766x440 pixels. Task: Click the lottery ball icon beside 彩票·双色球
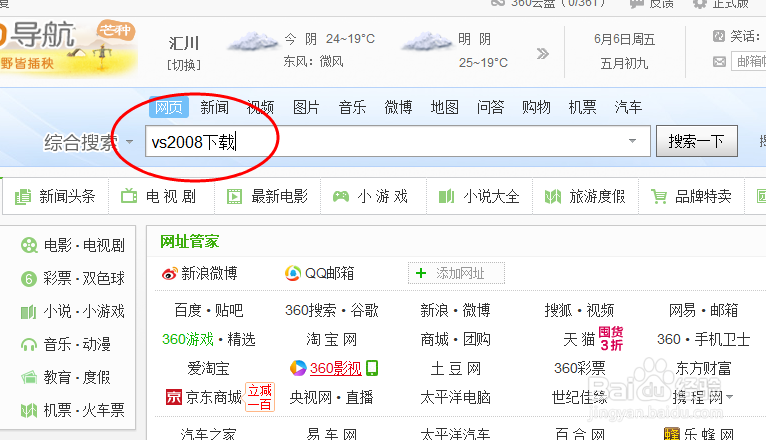click(29, 279)
